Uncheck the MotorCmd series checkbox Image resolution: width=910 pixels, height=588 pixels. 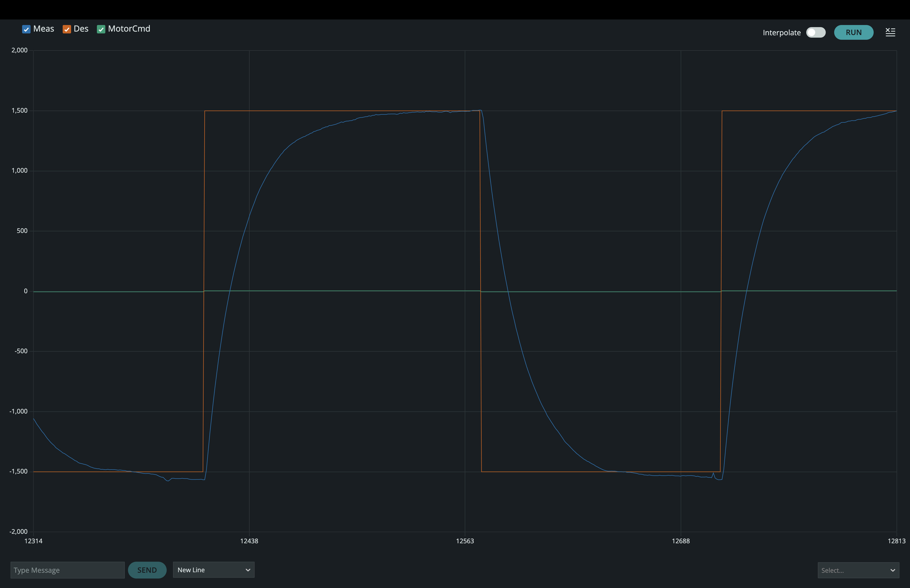click(x=101, y=29)
